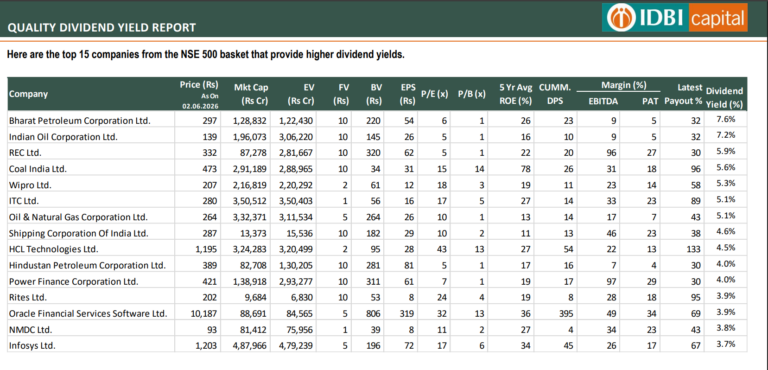768x370 pixels.
Task: Click the 3,50,512 ITC market cap
Action: pyautogui.click(x=250, y=200)
